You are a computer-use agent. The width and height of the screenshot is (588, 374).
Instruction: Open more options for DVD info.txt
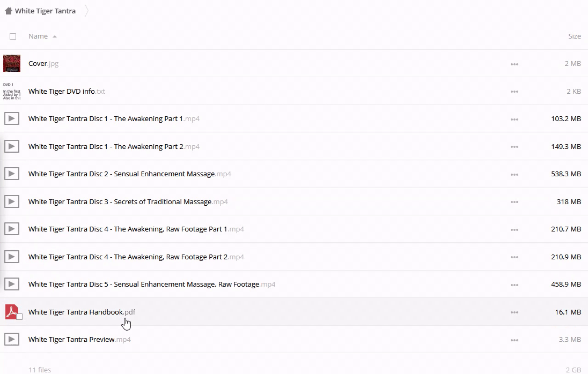514,92
